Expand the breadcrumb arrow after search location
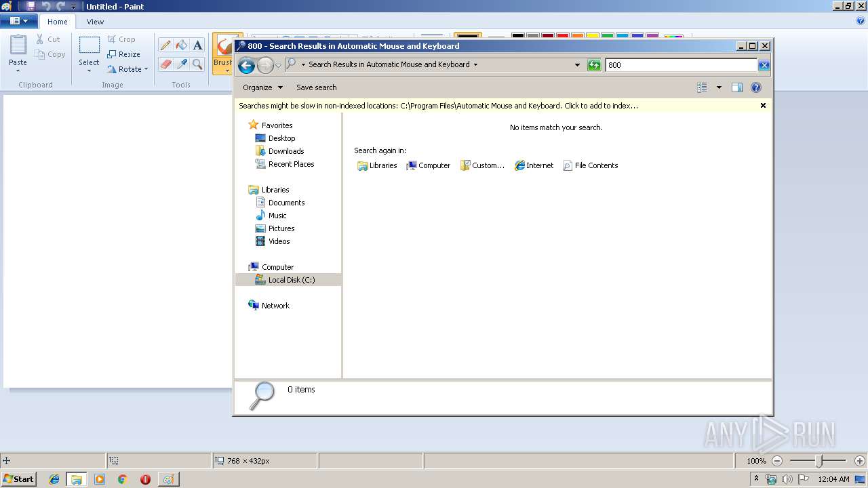 click(475, 65)
